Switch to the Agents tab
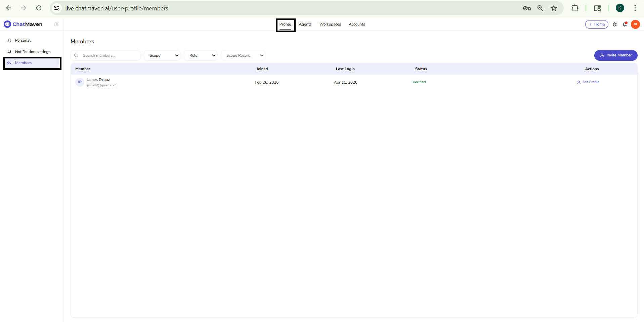This screenshot has height=322, width=644. [305, 25]
